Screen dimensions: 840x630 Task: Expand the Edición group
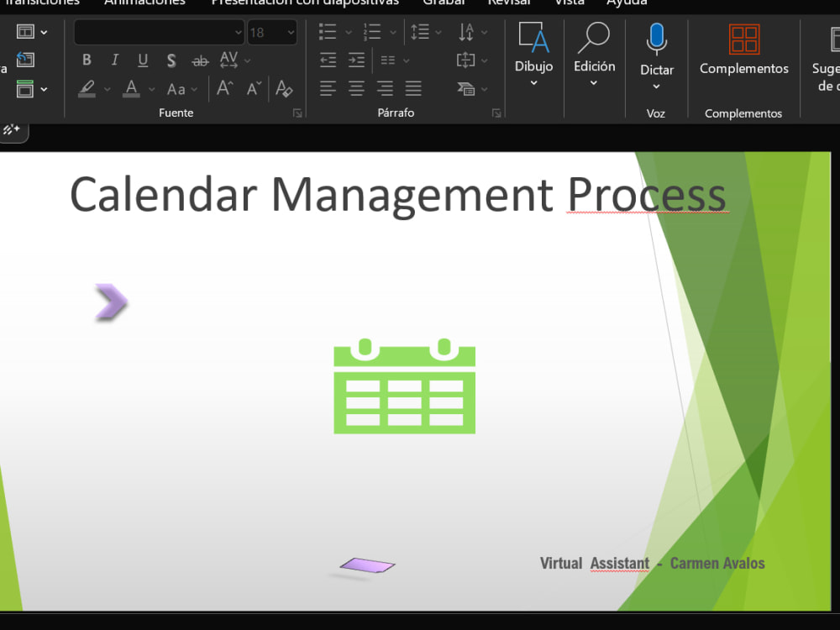coord(594,54)
